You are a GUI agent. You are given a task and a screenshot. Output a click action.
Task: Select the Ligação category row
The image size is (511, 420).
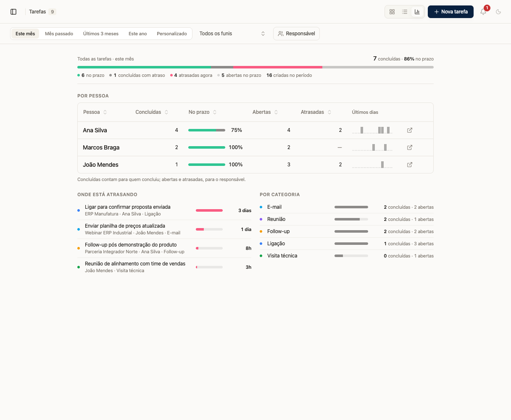347,244
